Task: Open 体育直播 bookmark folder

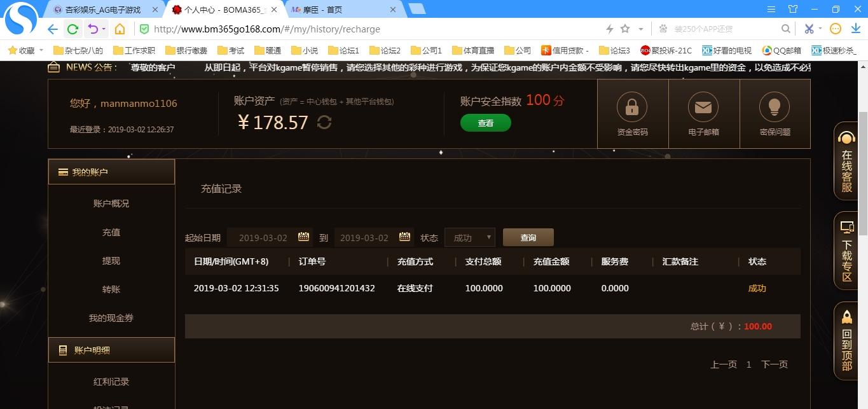Action: (x=473, y=50)
